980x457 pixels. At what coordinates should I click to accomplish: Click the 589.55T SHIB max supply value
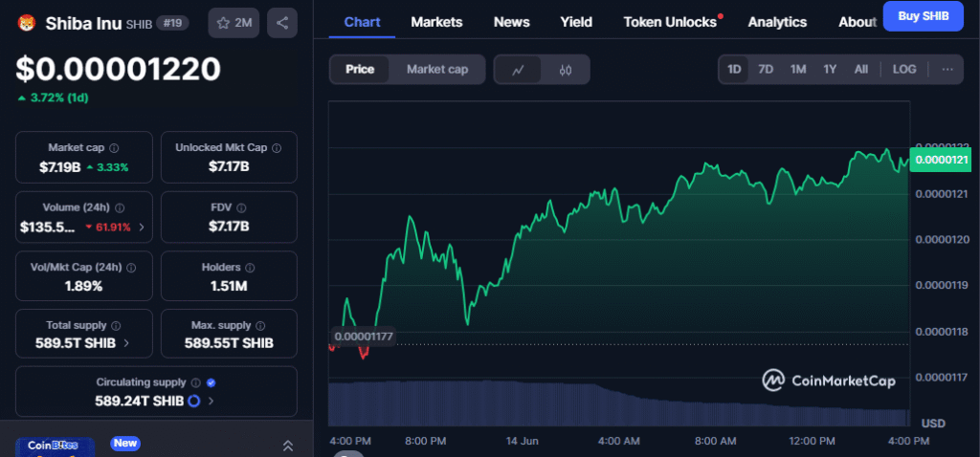click(229, 343)
